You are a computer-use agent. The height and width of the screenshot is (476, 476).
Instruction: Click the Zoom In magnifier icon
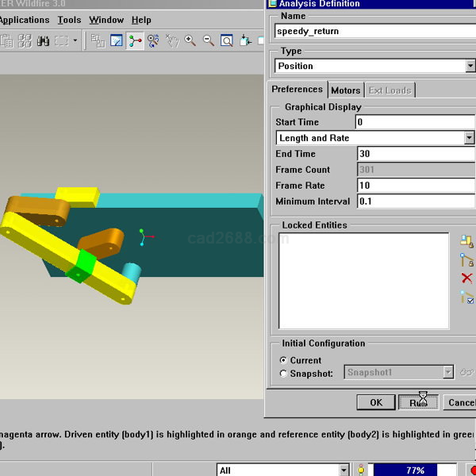click(190, 40)
